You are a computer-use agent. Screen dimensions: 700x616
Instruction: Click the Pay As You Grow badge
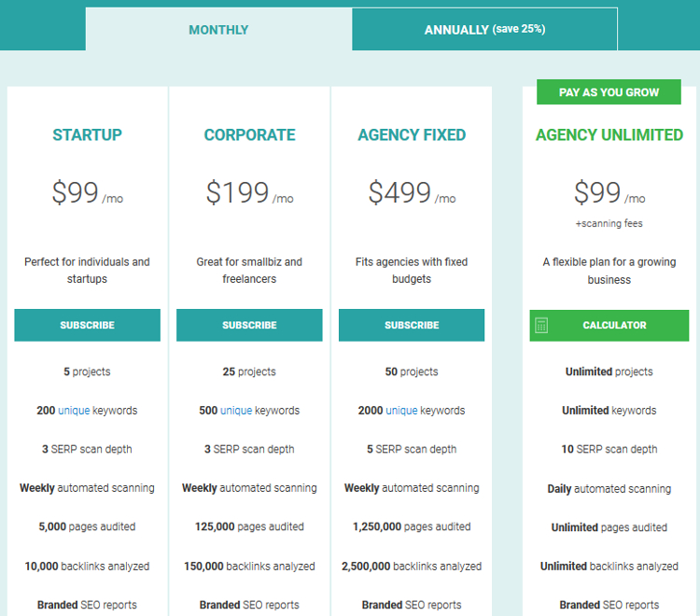[x=609, y=92]
